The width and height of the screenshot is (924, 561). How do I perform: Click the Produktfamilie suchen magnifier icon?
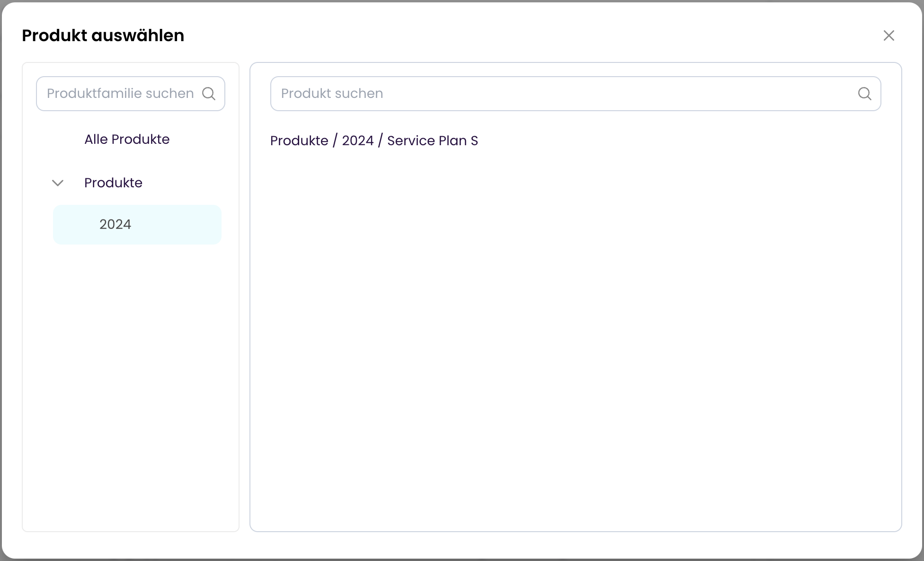point(209,94)
